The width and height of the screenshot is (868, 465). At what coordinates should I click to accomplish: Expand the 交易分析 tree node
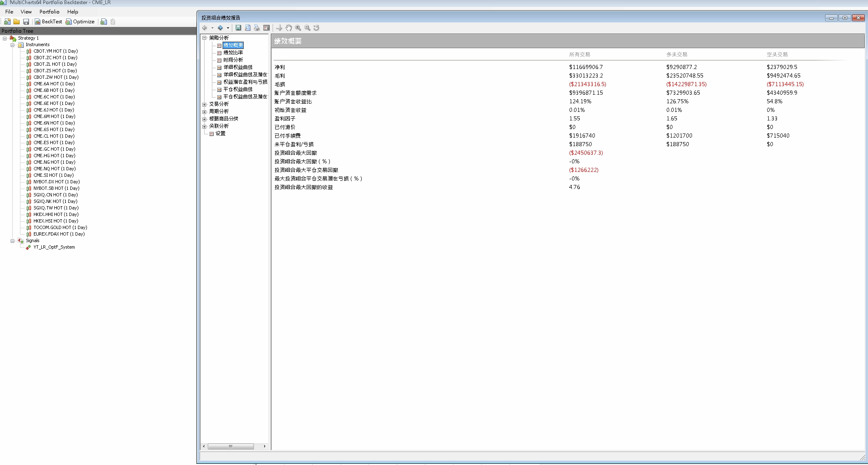click(205, 104)
